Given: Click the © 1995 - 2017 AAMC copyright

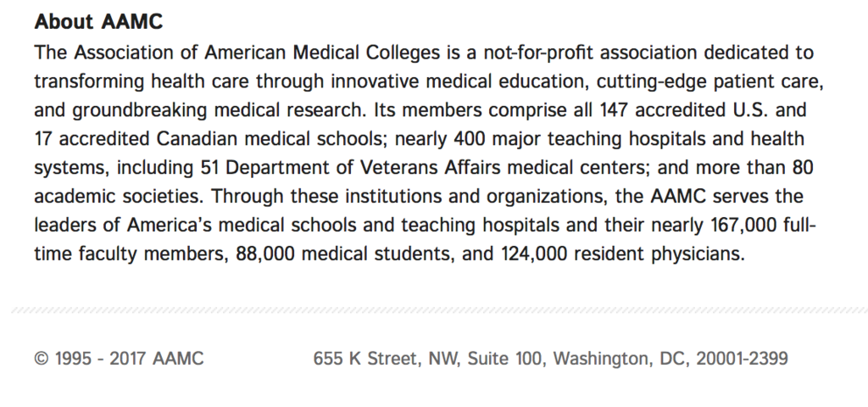Looking at the screenshot, I should point(119,359).
